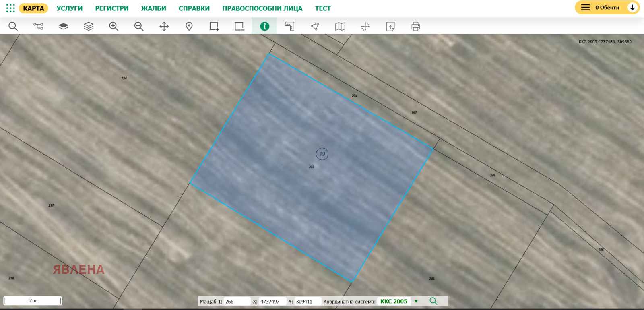Click the green coordinate search button

tap(433, 301)
